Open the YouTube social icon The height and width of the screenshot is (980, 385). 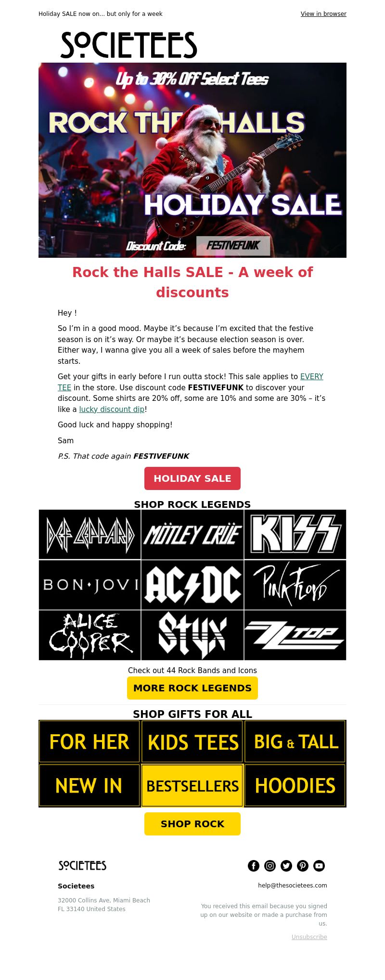point(319,866)
